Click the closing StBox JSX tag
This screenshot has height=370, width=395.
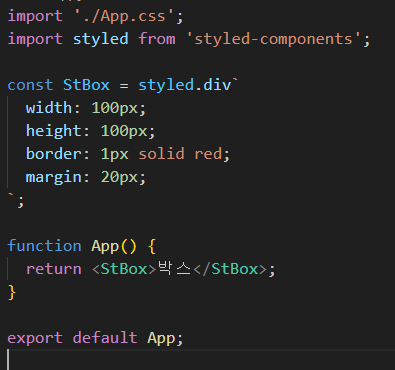click(230, 269)
